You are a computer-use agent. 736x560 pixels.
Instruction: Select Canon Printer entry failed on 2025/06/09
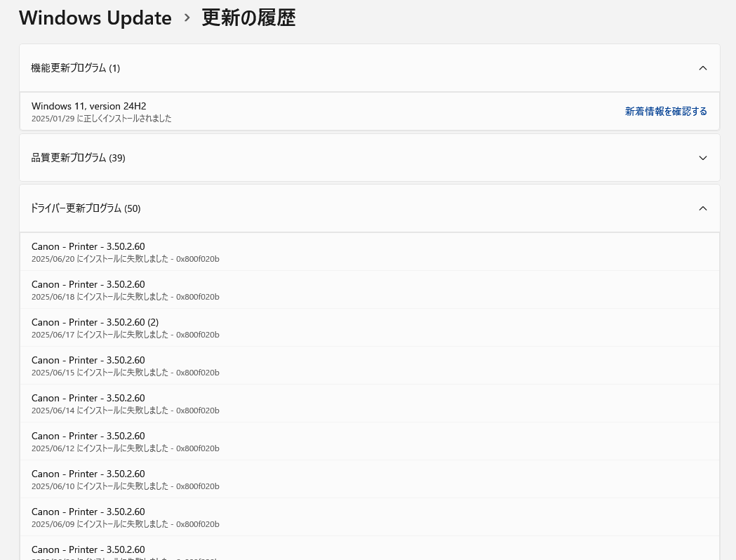pos(370,516)
